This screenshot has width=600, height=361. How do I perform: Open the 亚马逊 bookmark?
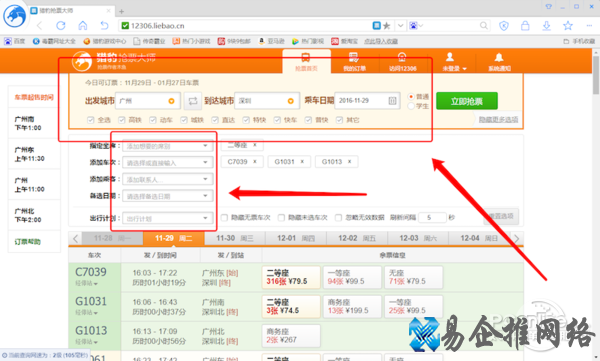[x=272, y=41]
